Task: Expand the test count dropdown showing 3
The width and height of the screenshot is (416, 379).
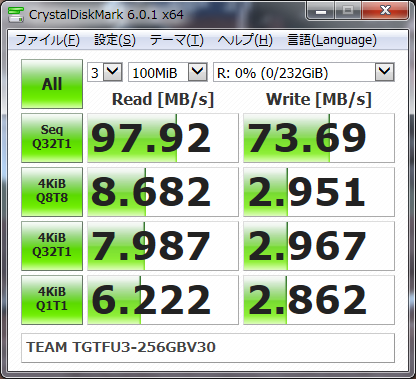Action: tap(113, 72)
